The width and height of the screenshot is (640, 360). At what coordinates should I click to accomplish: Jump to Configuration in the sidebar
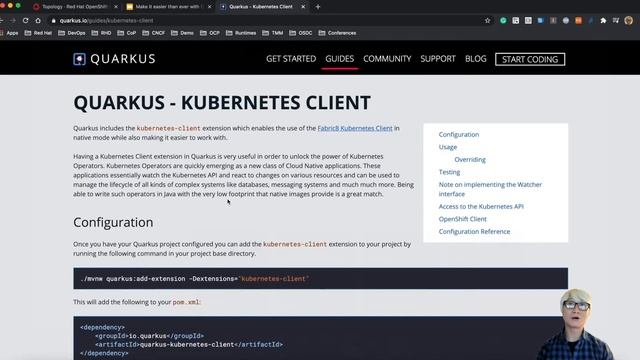tap(459, 134)
